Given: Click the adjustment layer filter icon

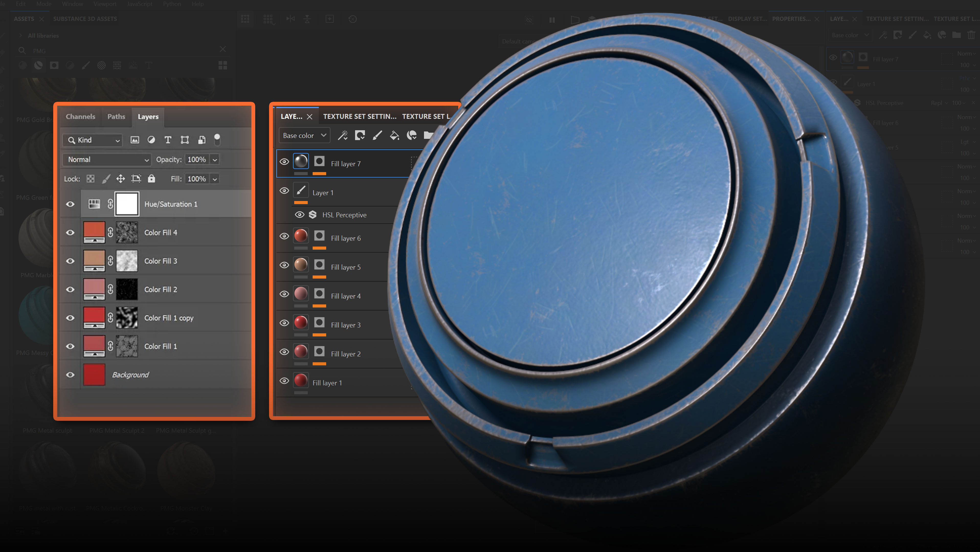Looking at the screenshot, I should [151, 140].
